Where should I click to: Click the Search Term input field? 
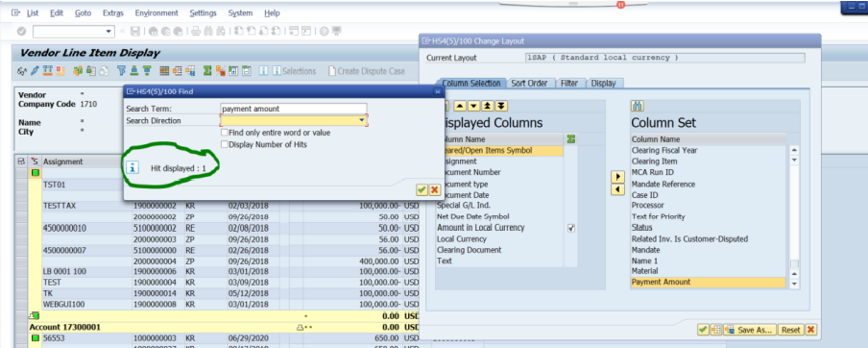[x=294, y=109]
